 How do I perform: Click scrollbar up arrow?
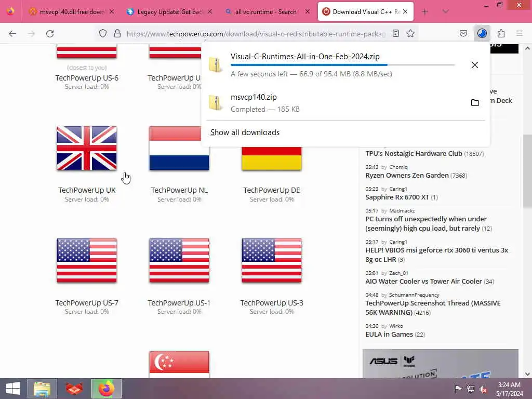(x=527, y=48)
